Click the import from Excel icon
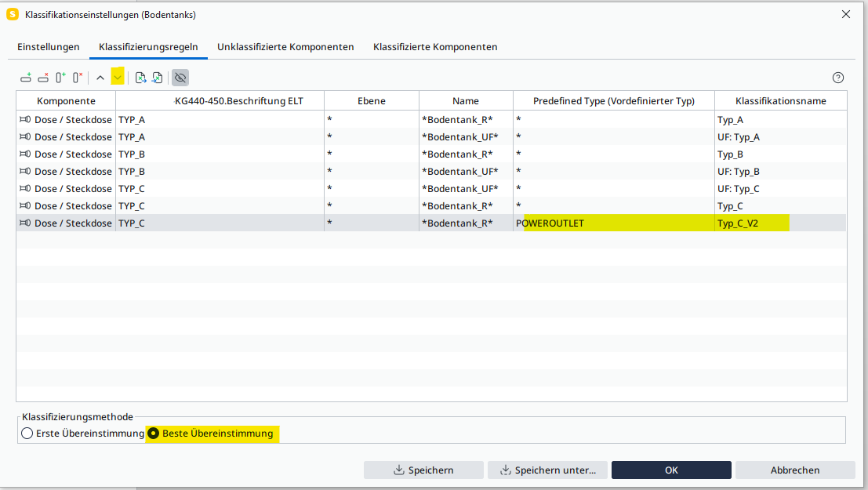Screen dimensions: 868x490 coord(157,78)
